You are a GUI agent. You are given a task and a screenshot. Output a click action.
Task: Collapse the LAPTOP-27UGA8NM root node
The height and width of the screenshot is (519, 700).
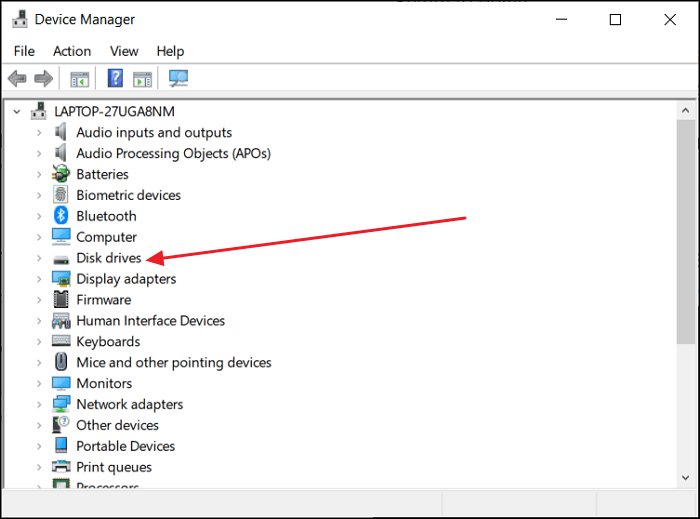point(17,111)
